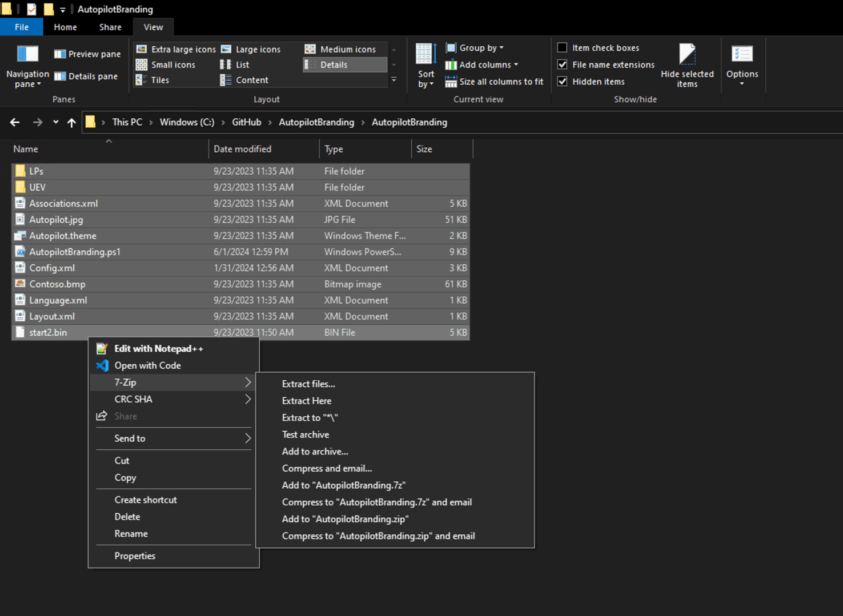
Task: Enable Item check boxes option
Action: tap(563, 48)
